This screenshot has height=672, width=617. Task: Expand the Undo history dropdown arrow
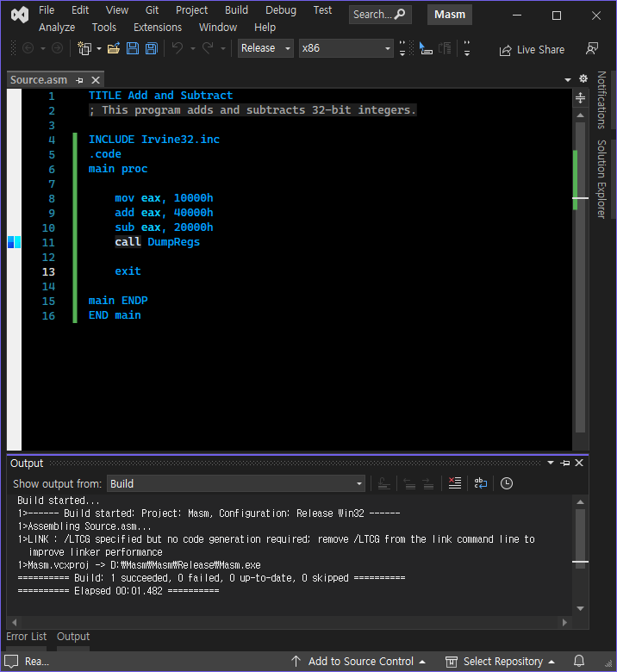pyautogui.click(x=193, y=48)
